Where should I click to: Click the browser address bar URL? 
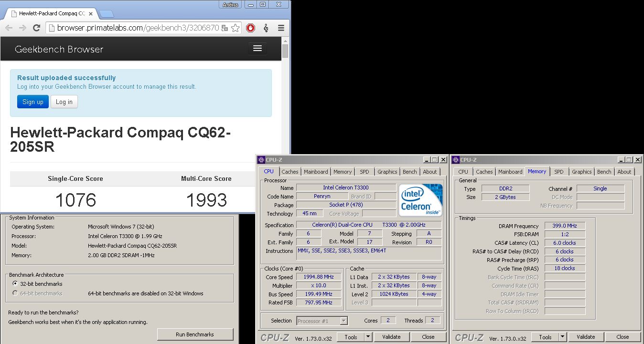(x=138, y=28)
